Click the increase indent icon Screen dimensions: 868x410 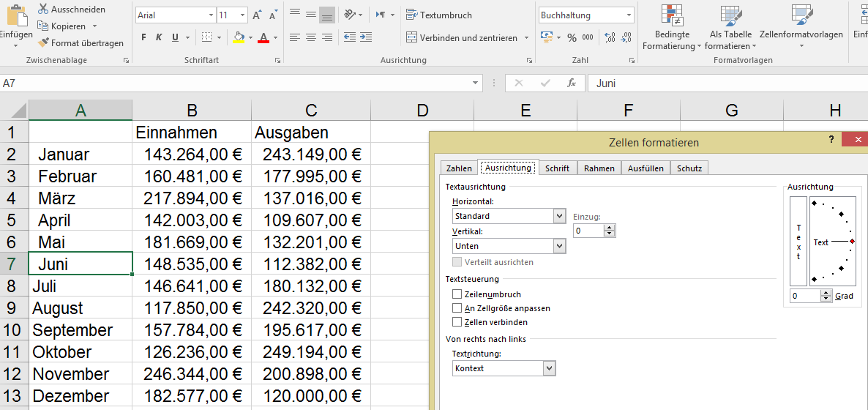pyautogui.click(x=366, y=37)
